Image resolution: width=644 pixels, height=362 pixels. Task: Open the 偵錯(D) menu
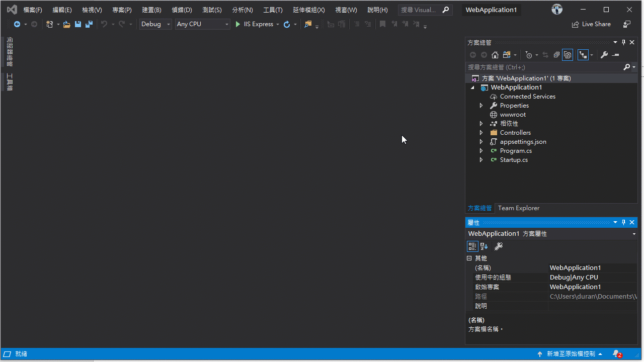pos(182,9)
